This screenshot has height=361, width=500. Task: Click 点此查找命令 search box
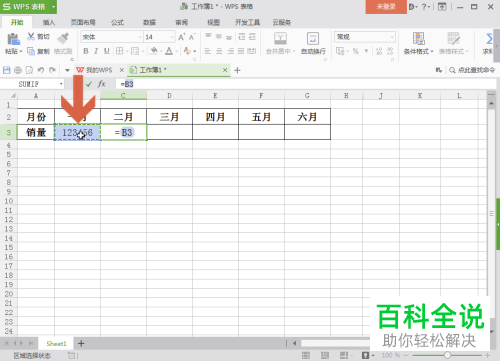(472, 70)
